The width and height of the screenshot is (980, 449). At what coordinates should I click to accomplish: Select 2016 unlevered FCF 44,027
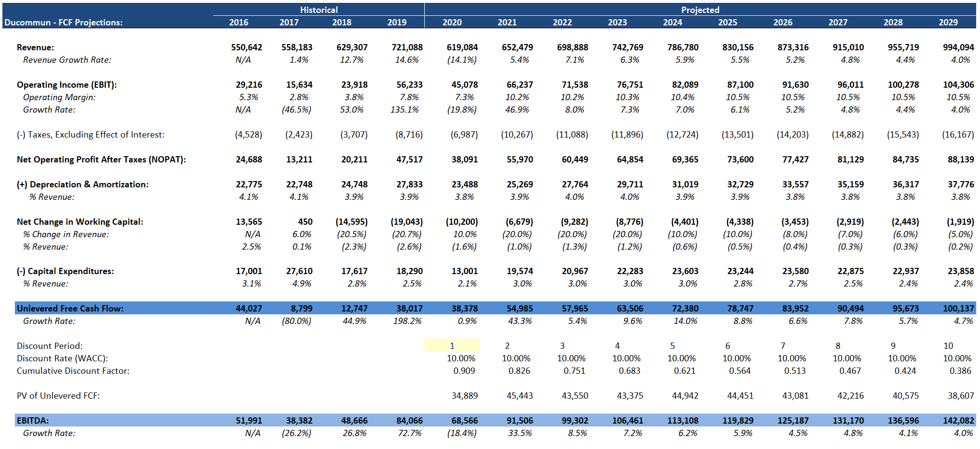pos(249,309)
